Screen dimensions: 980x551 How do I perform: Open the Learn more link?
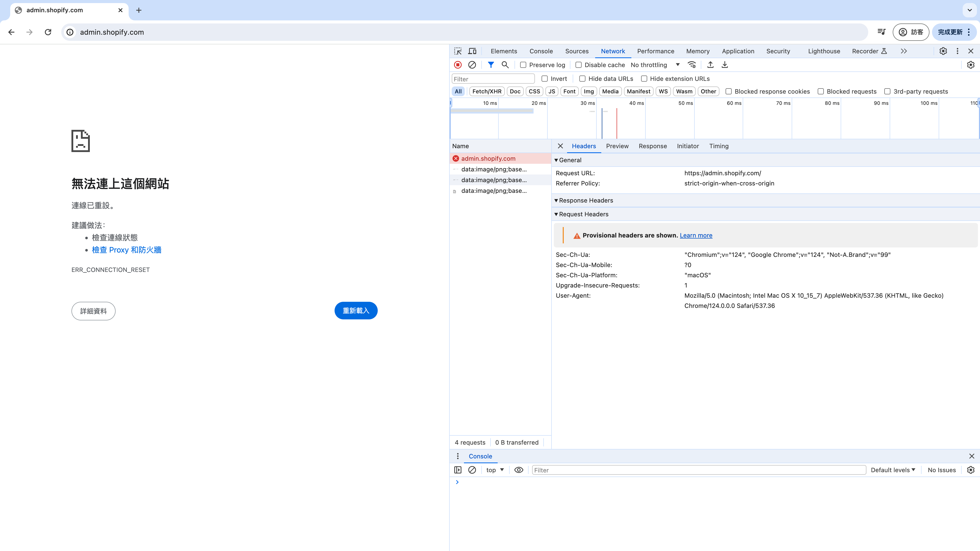[x=696, y=235]
